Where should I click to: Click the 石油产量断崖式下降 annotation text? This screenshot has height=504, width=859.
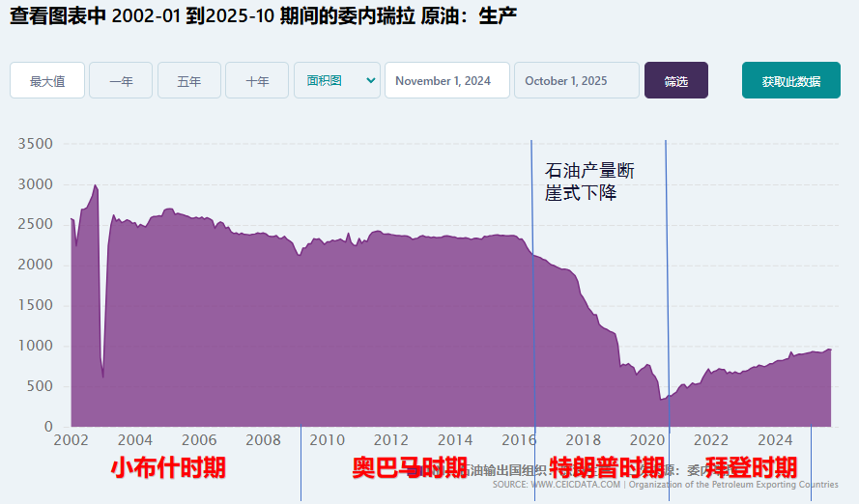(589, 182)
